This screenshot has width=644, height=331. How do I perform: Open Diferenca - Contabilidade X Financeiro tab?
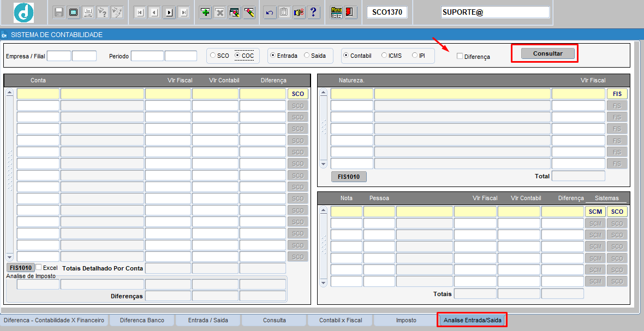click(54, 320)
